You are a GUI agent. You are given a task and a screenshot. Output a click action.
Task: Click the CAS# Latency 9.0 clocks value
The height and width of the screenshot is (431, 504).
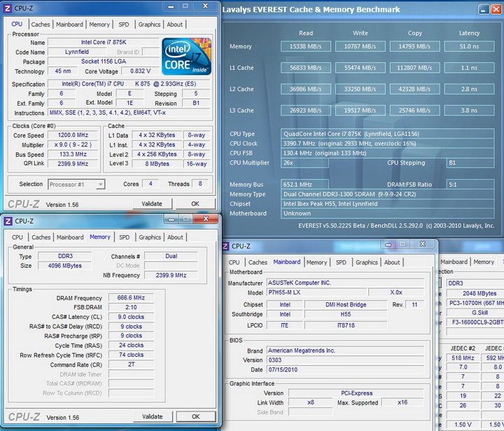tap(131, 317)
